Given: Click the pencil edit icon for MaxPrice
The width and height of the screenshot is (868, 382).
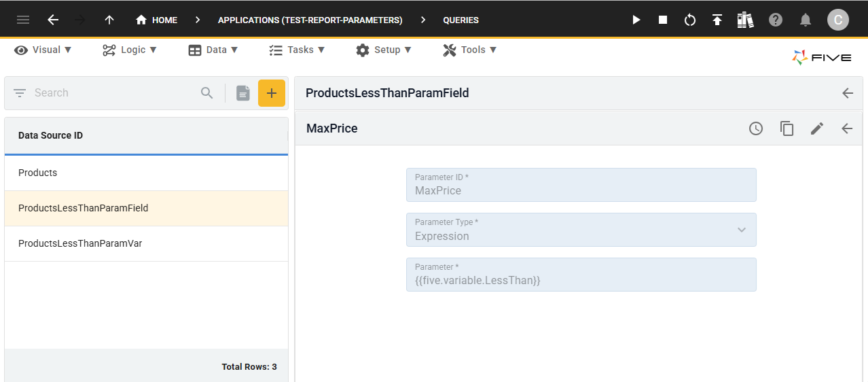Looking at the screenshot, I should point(817,128).
